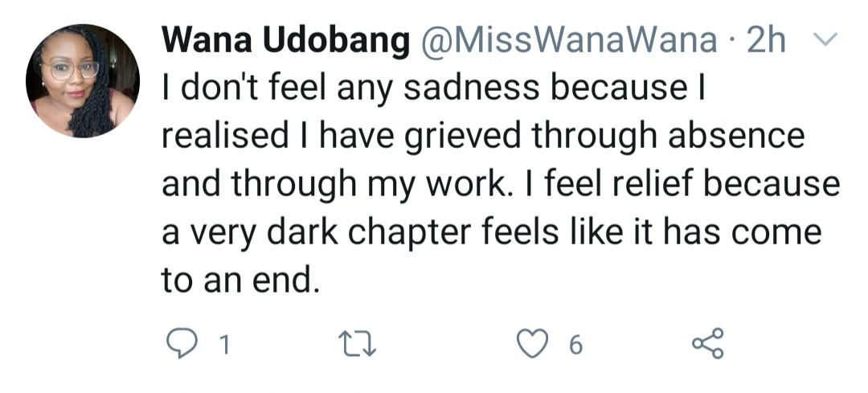Retweet this tweet using the retweet icon
The width and height of the screenshot is (868, 393).
[x=356, y=344]
